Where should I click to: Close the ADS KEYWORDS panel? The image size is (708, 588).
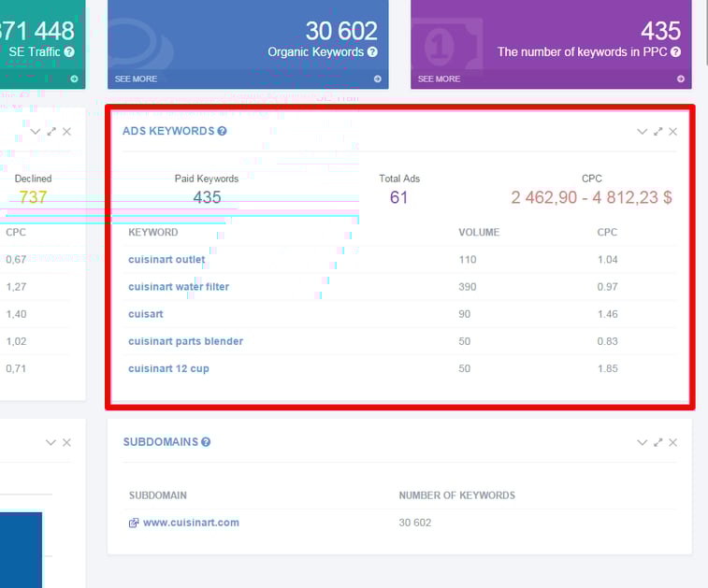click(672, 131)
